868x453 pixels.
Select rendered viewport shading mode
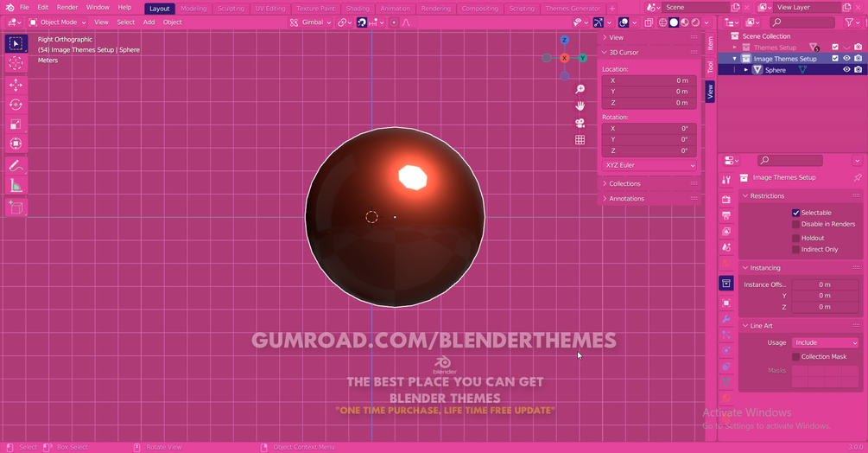[695, 22]
